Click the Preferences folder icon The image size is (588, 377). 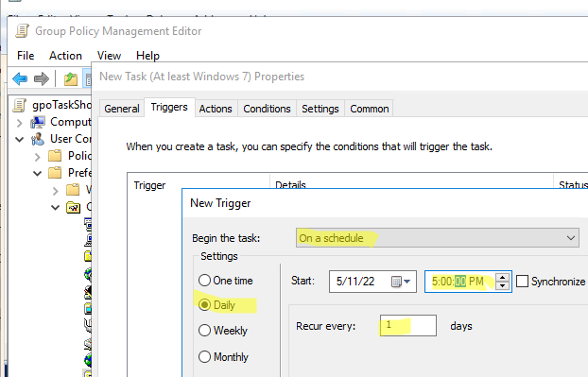[x=55, y=172]
